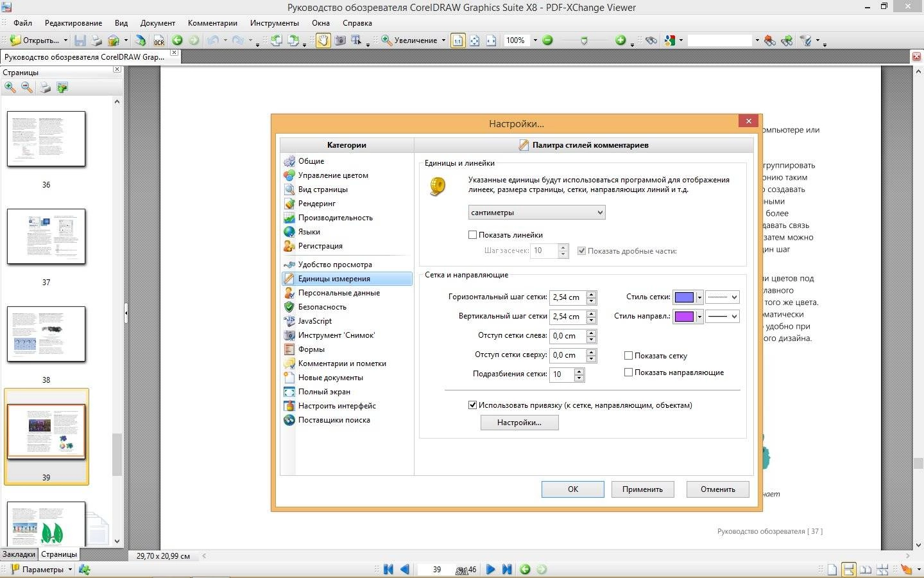924x578 pixels.
Task: Click horizontal grid step input field
Action: tap(568, 297)
